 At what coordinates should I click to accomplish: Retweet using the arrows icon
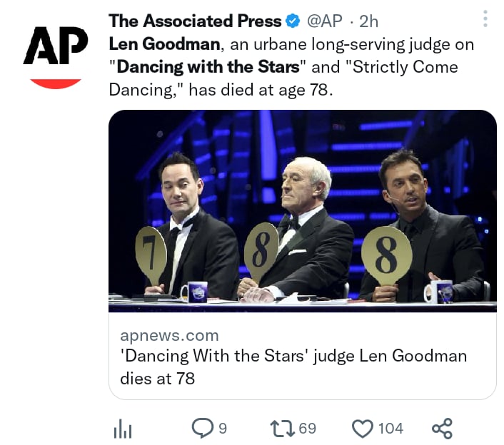(x=283, y=428)
